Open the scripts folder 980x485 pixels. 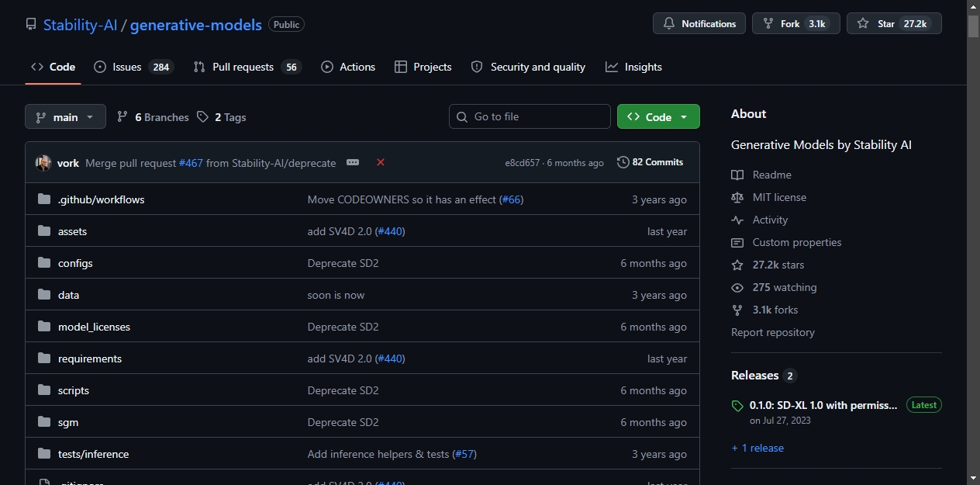pos(74,390)
